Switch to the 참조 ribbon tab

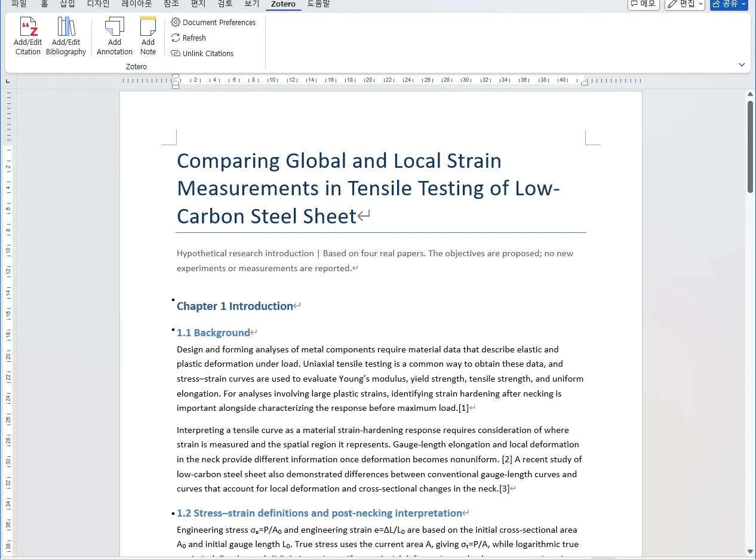point(171,4)
